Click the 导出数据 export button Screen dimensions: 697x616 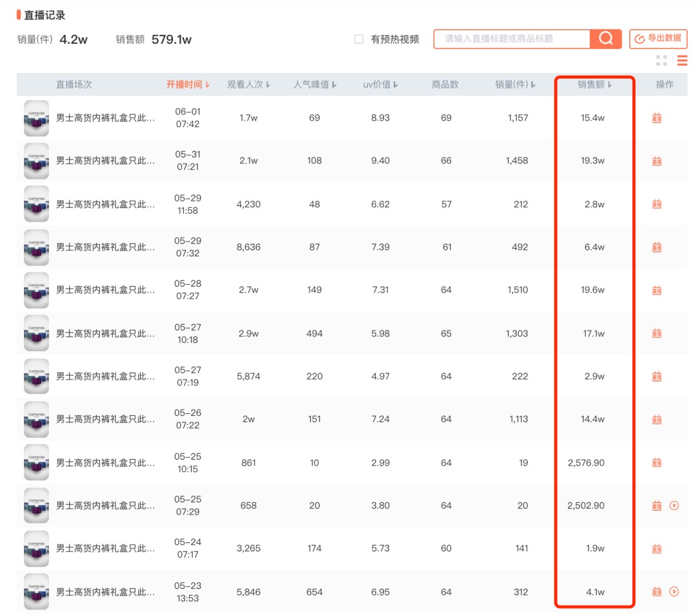[x=658, y=39]
